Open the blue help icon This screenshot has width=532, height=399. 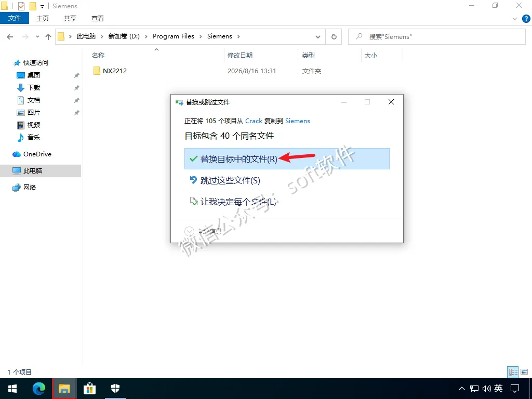point(526,19)
